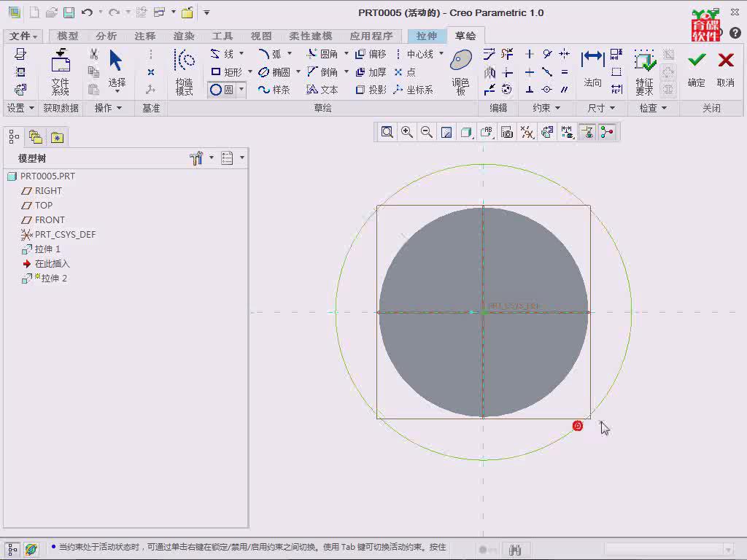Open the 弧 arc type dropdown
This screenshot has width=747, height=560.
(x=290, y=53)
